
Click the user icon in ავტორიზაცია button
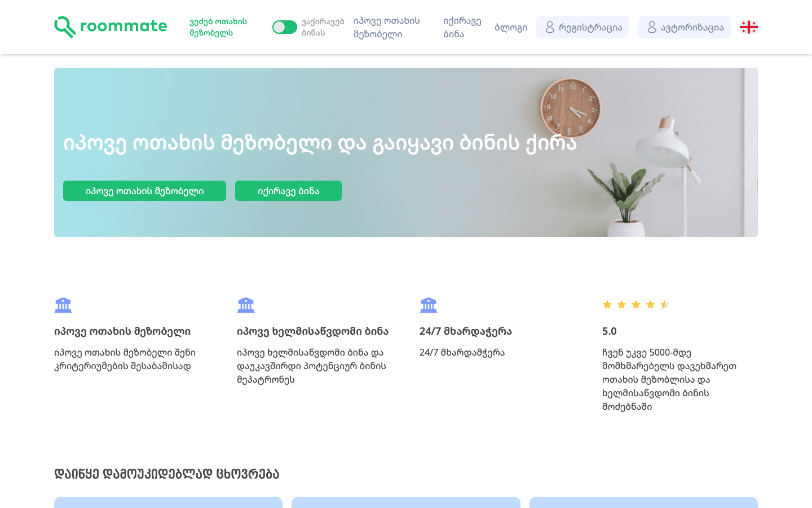[652, 27]
